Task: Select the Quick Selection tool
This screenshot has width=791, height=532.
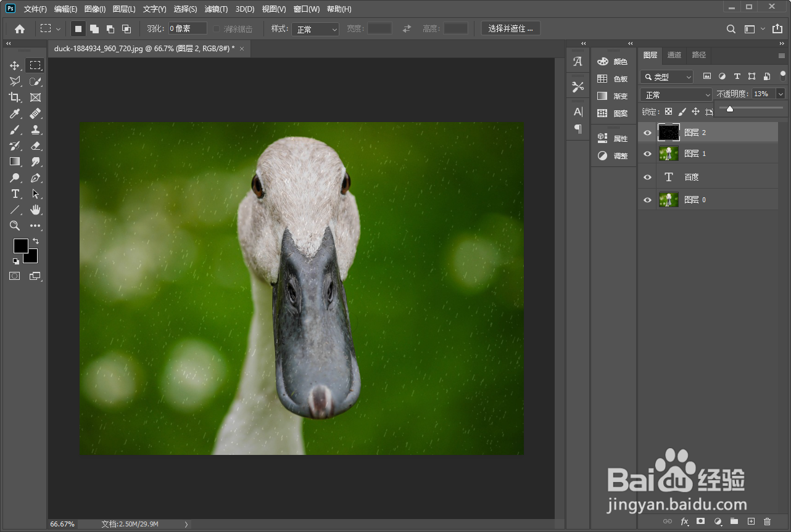Action: click(35, 81)
